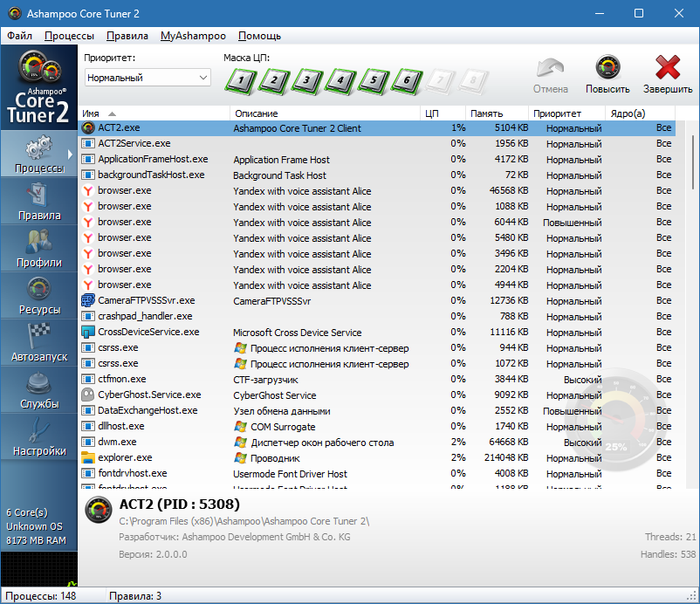Toggle CPU core 5 mask
The image size is (700, 604).
pos(374,81)
